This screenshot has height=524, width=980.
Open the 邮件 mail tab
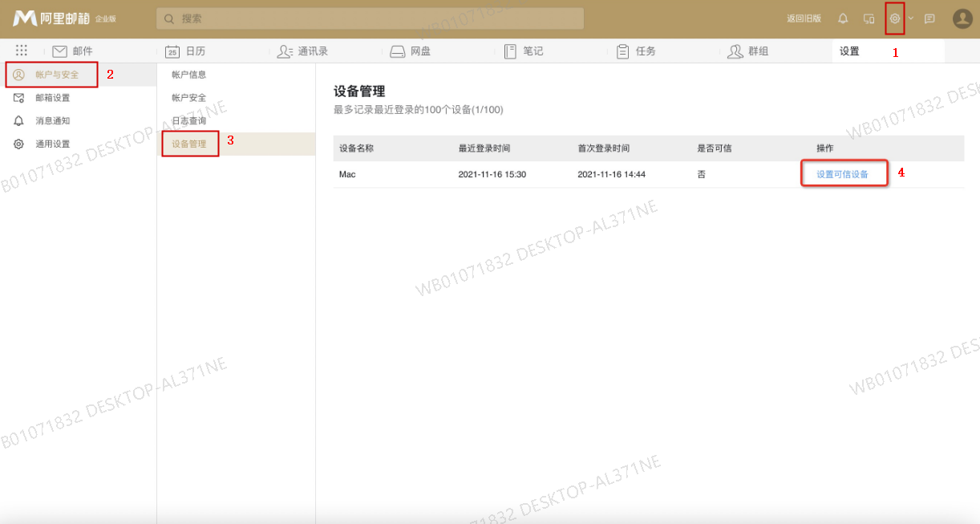pos(73,51)
